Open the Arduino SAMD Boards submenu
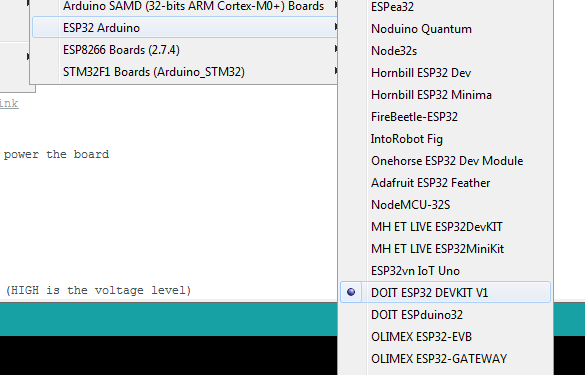This screenshot has width=585, height=375. pos(185,6)
